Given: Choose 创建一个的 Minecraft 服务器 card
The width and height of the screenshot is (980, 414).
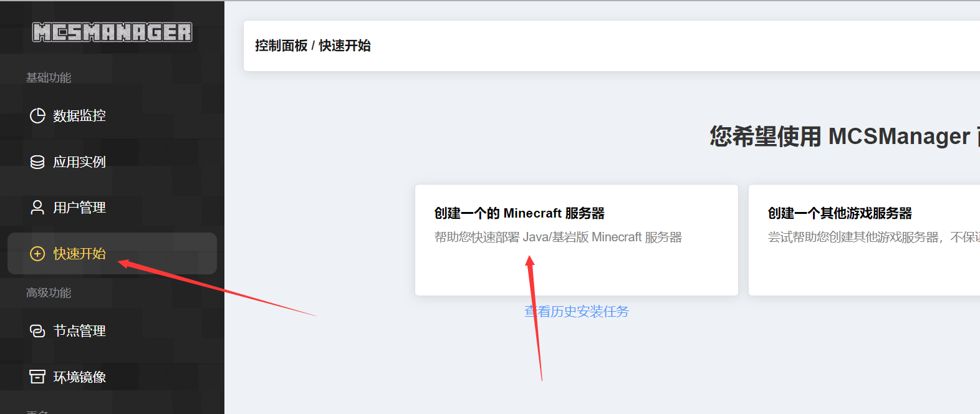Looking at the screenshot, I should pyautogui.click(x=577, y=240).
